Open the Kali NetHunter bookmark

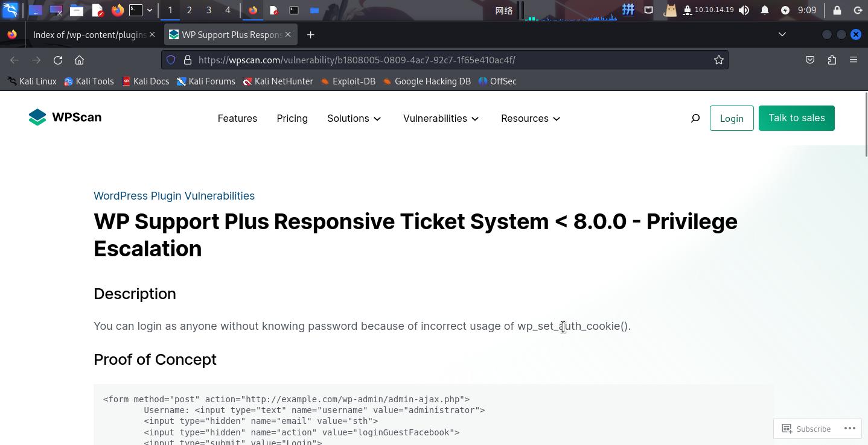[x=278, y=81]
